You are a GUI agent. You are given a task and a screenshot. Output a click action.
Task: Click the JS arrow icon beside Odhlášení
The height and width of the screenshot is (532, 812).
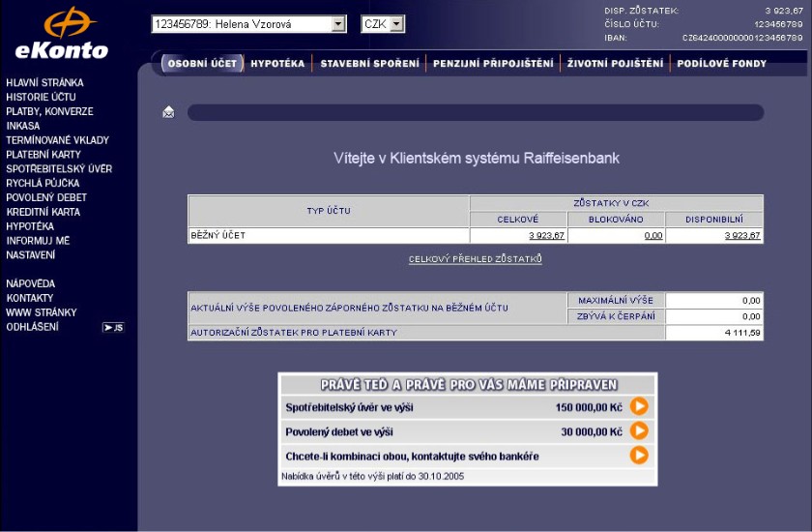click(x=113, y=327)
